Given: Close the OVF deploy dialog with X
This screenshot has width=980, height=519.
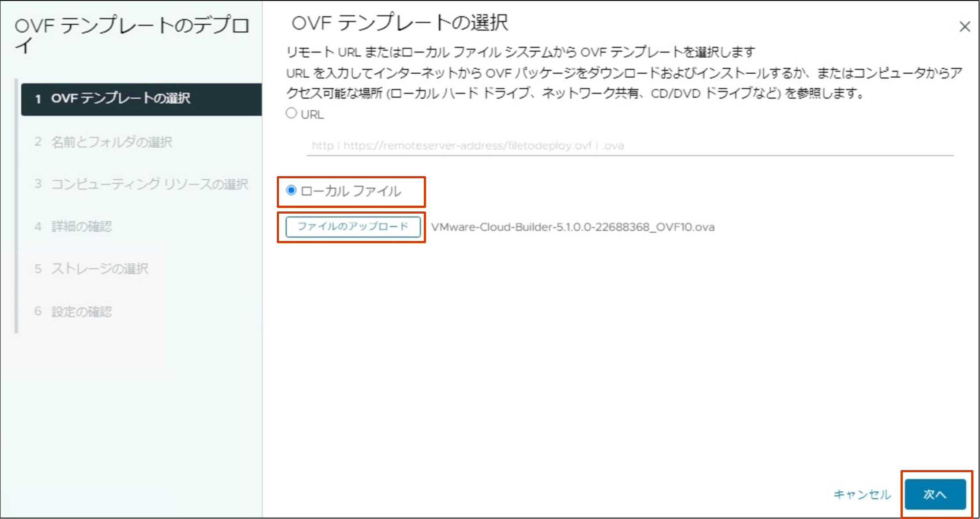Looking at the screenshot, I should pyautogui.click(x=965, y=27).
